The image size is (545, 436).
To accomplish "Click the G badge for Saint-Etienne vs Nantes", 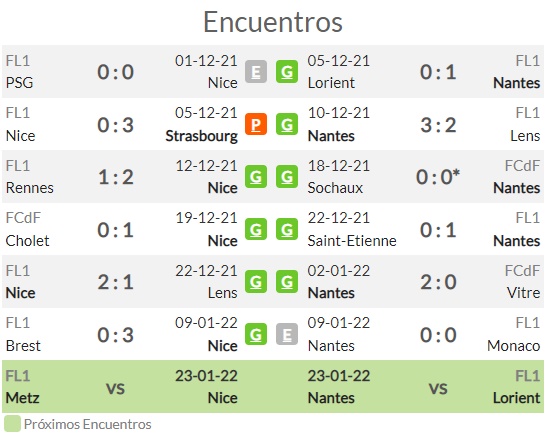I will click(x=287, y=229).
